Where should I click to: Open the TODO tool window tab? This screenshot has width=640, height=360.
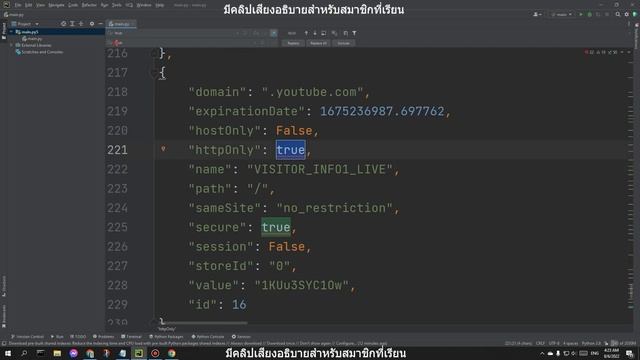click(x=78, y=337)
